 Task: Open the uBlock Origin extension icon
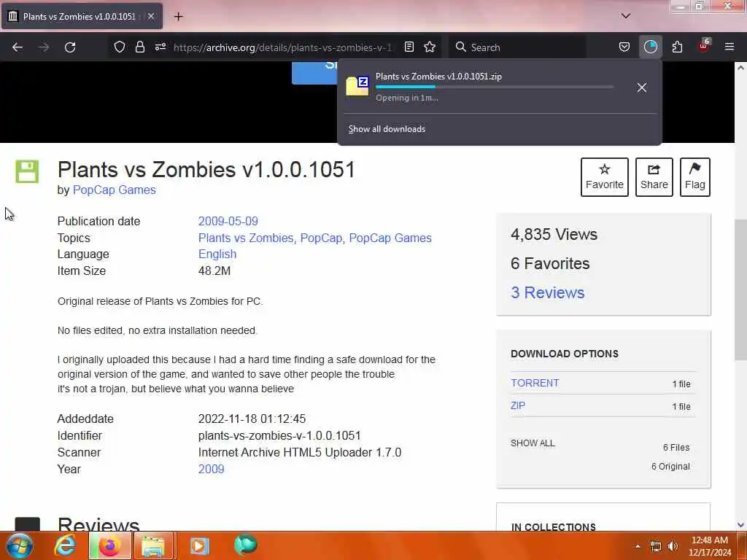tap(704, 47)
